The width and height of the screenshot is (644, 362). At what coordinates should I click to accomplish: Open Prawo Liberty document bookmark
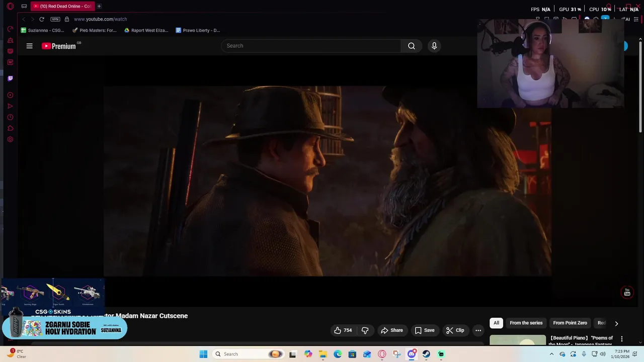point(198,30)
